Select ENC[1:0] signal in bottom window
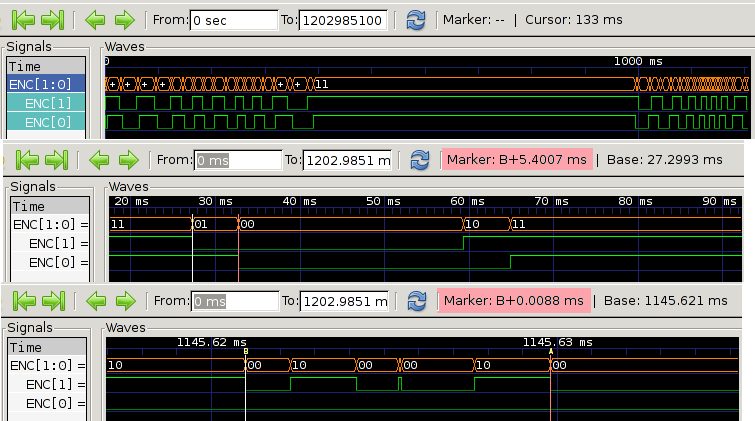 pyautogui.click(x=47, y=366)
